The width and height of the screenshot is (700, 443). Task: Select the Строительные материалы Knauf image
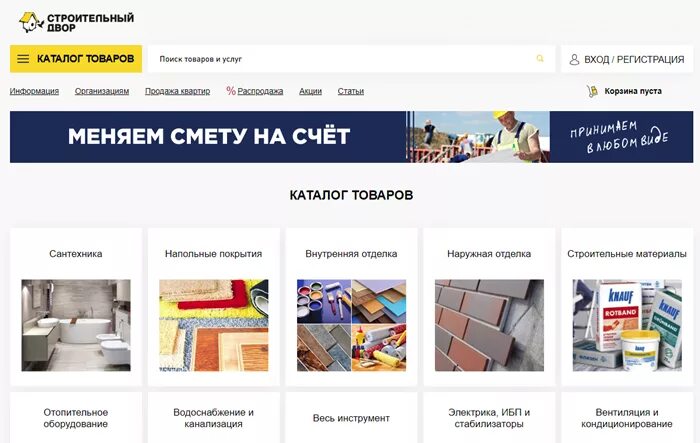coord(627,325)
